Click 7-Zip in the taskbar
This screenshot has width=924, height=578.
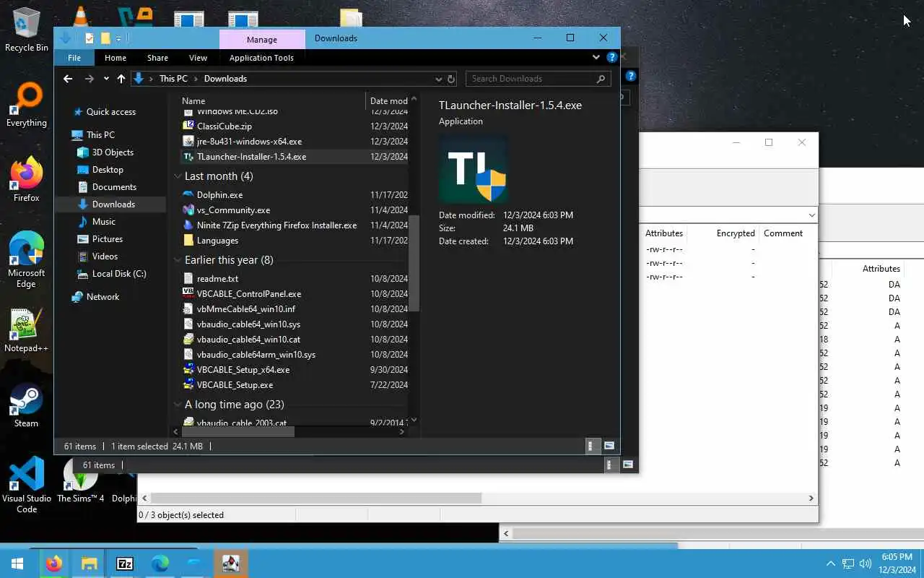coord(124,564)
